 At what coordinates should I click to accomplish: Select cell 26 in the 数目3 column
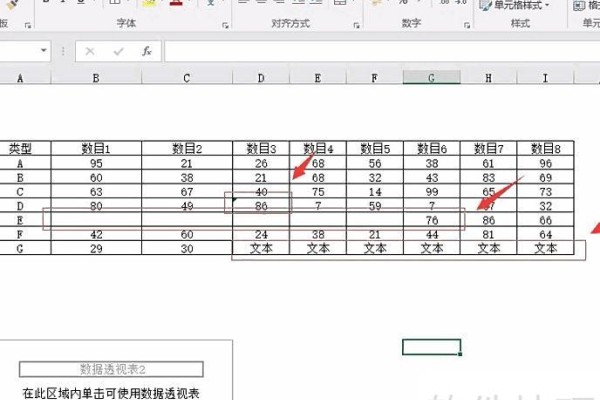tap(261, 163)
